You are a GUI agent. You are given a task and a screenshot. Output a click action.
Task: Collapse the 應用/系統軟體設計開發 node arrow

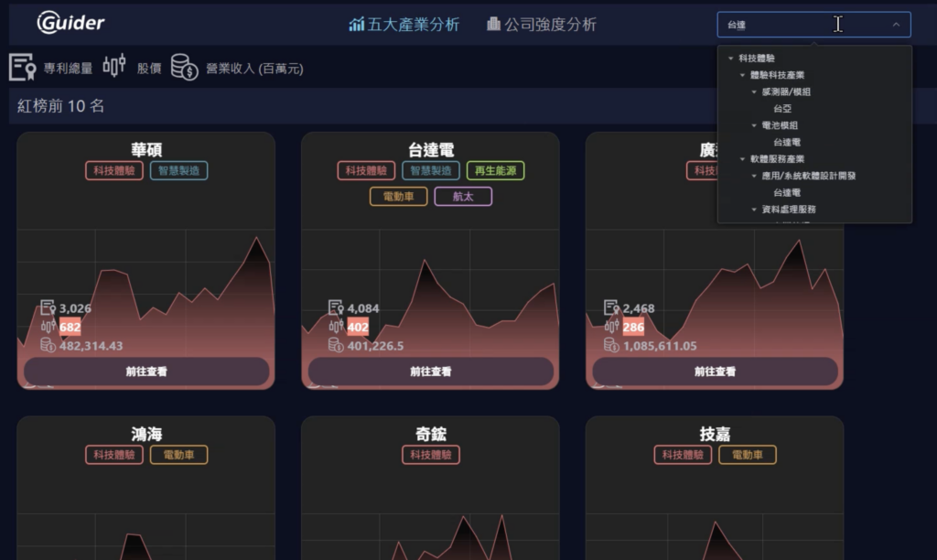[x=754, y=176]
